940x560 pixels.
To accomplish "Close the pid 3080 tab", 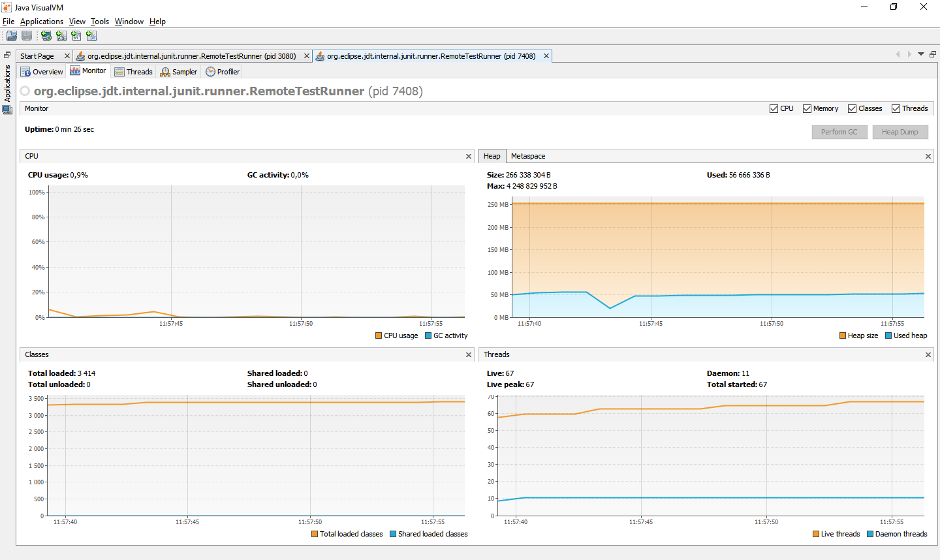I will [x=306, y=56].
